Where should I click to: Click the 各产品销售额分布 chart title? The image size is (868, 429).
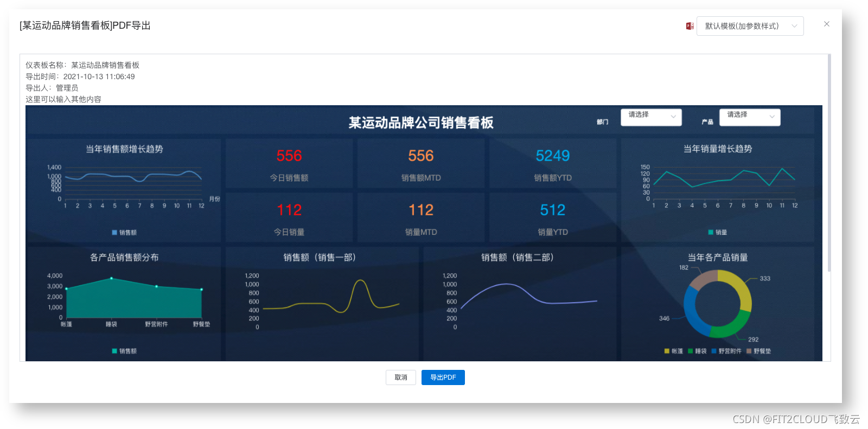pos(124,258)
